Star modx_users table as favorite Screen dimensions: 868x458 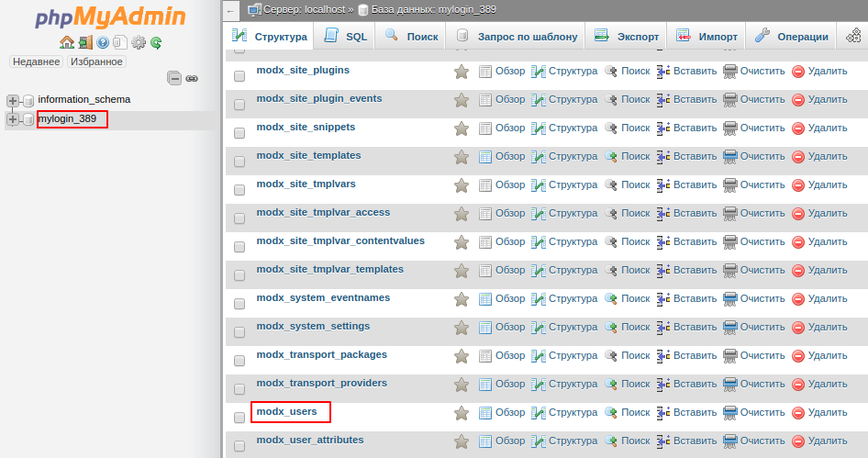pos(462,413)
